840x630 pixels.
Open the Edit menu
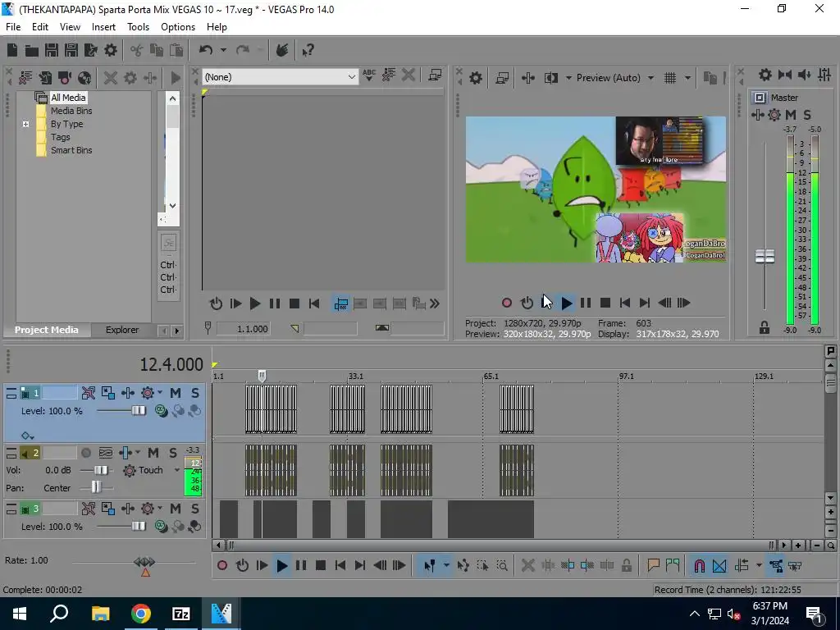point(40,27)
